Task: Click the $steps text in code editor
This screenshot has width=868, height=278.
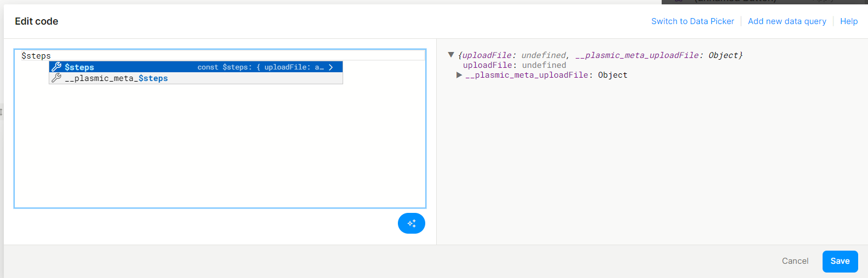Action: click(36, 56)
